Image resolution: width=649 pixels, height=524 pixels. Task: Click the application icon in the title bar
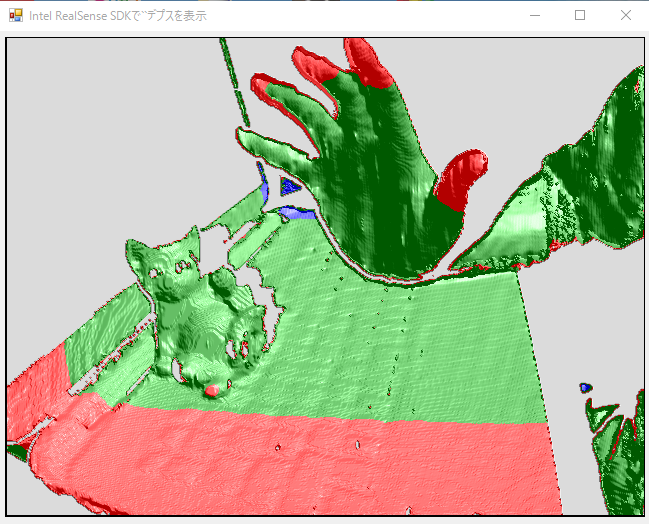point(16,15)
